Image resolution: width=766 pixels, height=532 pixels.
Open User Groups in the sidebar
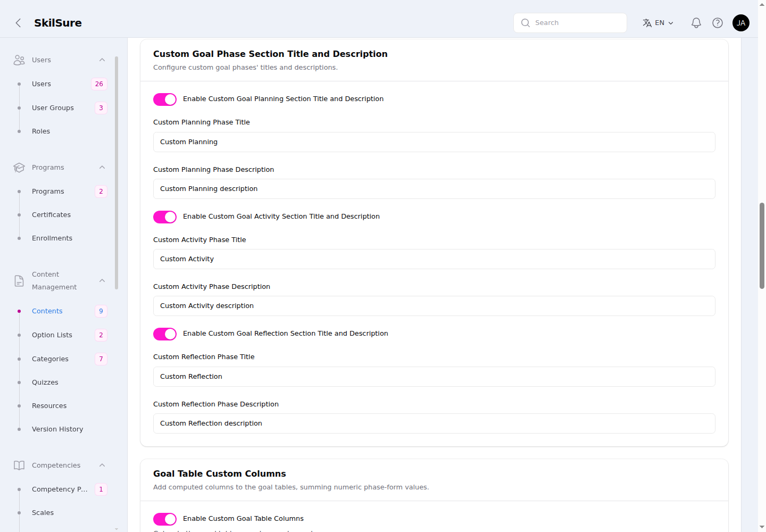click(x=53, y=108)
